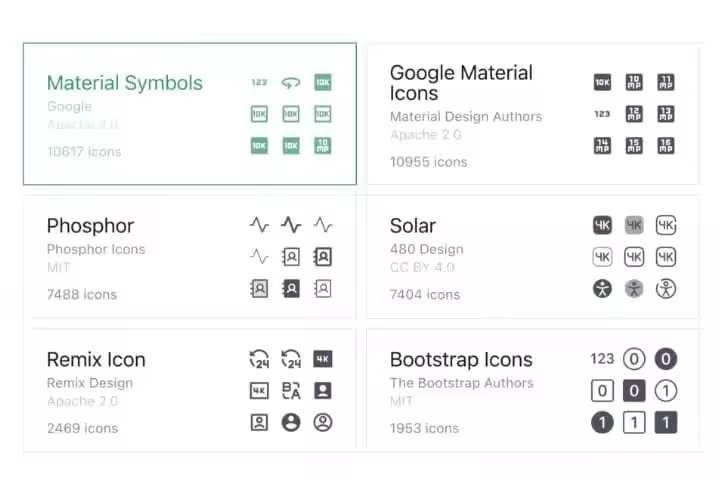Select the Phosphor icon set title
This screenshot has width=720, height=480.
click(x=90, y=226)
